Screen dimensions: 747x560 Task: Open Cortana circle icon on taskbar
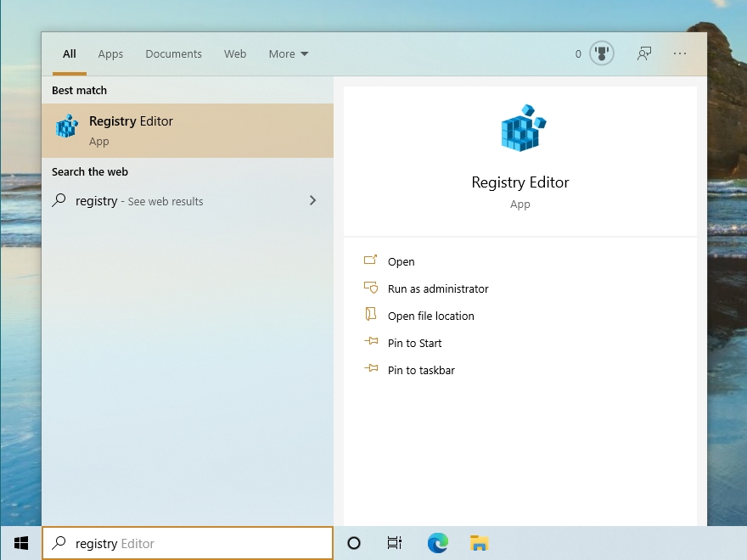(354, 543)
